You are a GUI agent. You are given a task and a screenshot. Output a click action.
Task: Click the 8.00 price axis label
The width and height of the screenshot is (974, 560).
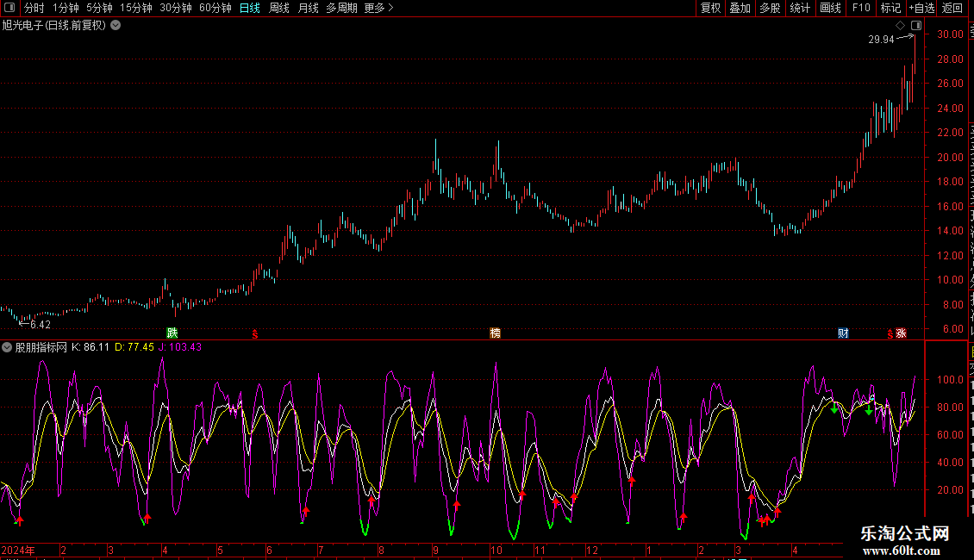952,305
